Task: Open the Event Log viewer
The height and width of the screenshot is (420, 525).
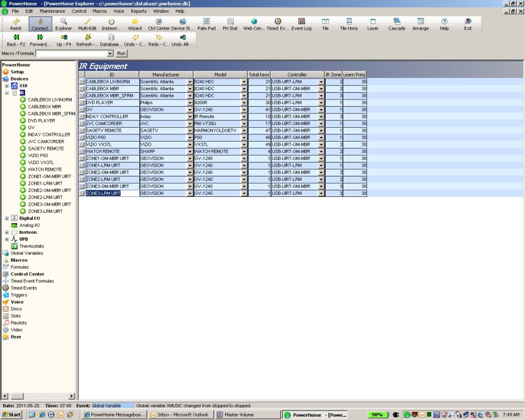Action: coord(301,24)
